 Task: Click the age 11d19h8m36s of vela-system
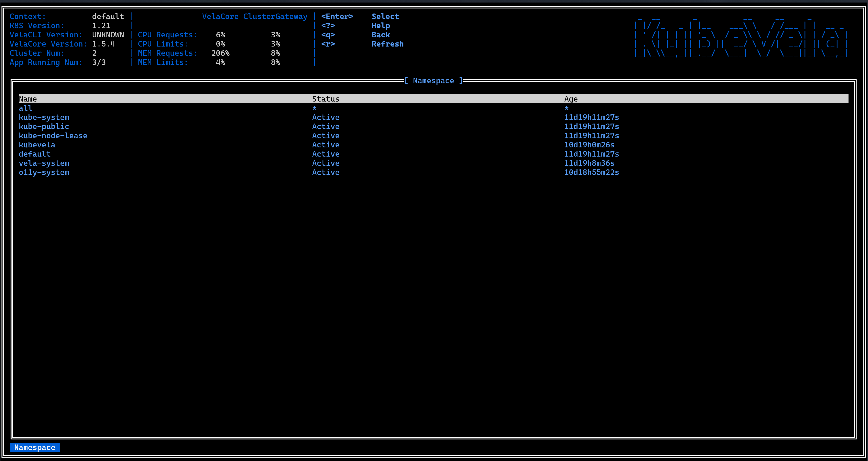pos(589,163)
